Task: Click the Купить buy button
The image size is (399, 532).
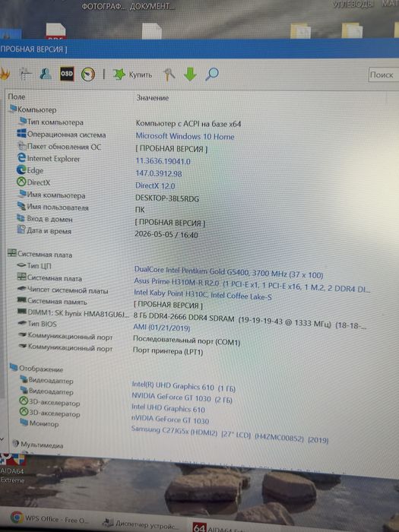Action: pyautogui.click(x=133, y=74)
